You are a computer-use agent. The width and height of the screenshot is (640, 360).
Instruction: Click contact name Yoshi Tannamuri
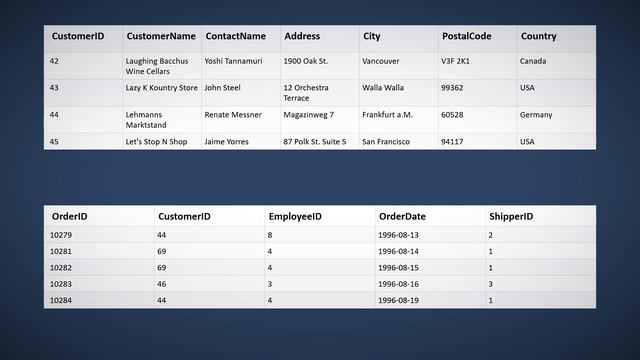[x=233, y=61]
